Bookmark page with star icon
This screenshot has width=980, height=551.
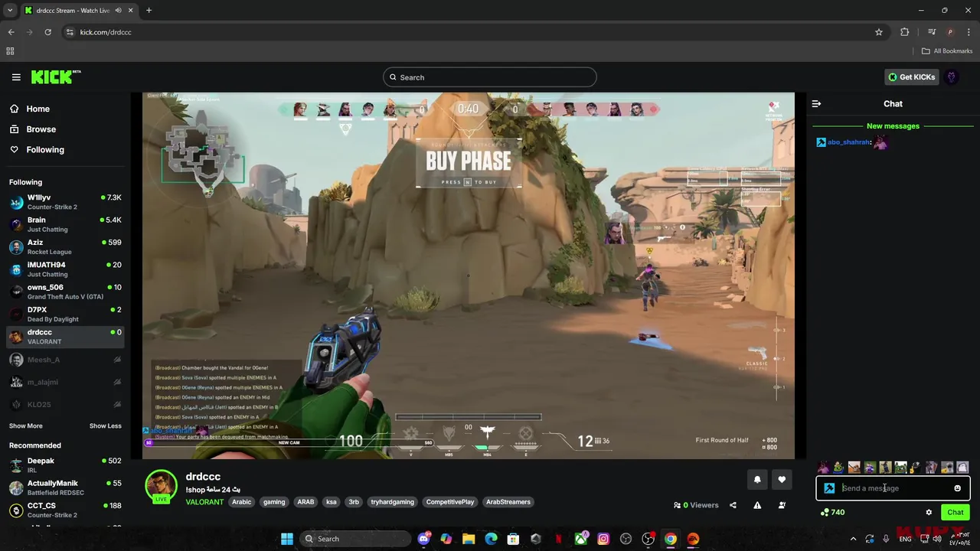[x=879, y=32]
